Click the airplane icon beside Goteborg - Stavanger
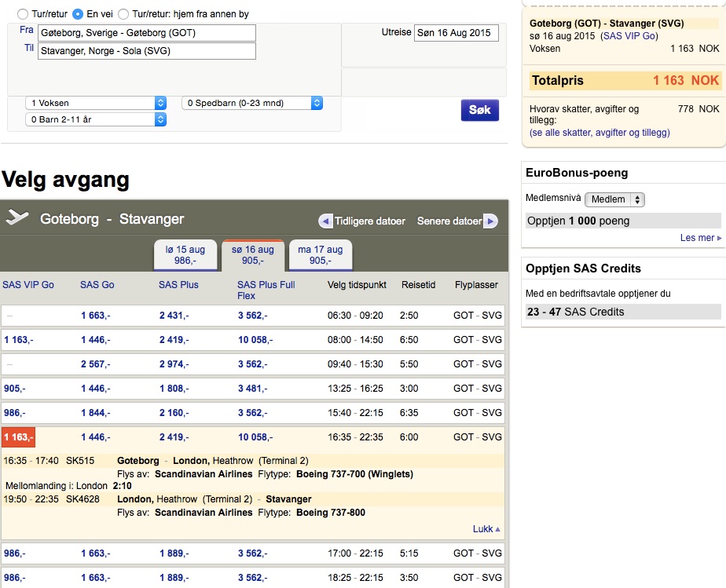The image size is (726, 588). (x=17, y=218)
